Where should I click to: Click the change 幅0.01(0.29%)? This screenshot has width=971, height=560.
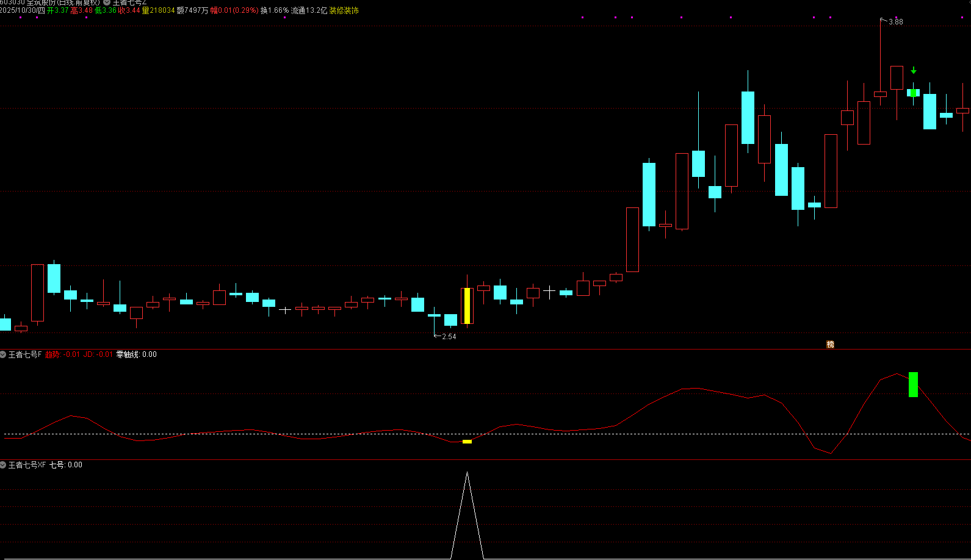pos(234,10)
